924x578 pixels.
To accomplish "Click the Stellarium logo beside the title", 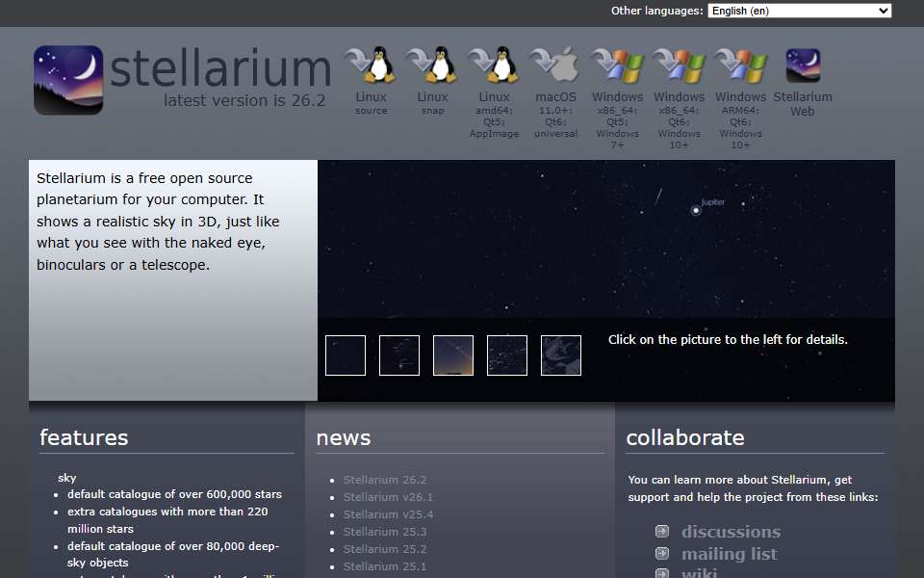I will pyautogui.click(x=68, y=80).
